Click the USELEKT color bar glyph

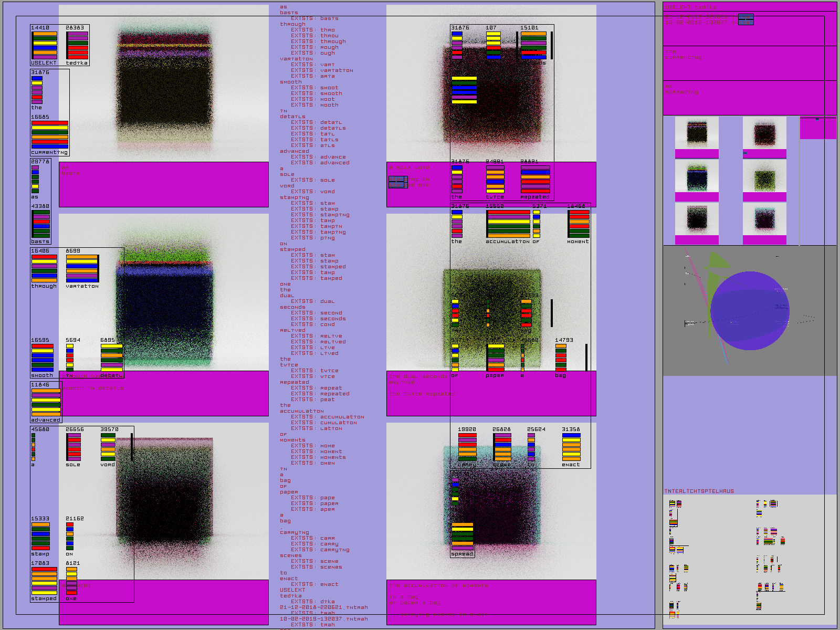[x=44, y=45]
